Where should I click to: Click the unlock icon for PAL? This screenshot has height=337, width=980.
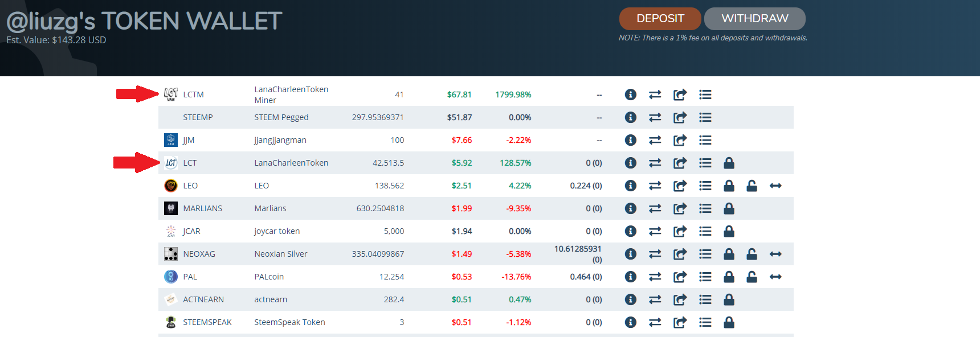point(752,277)
